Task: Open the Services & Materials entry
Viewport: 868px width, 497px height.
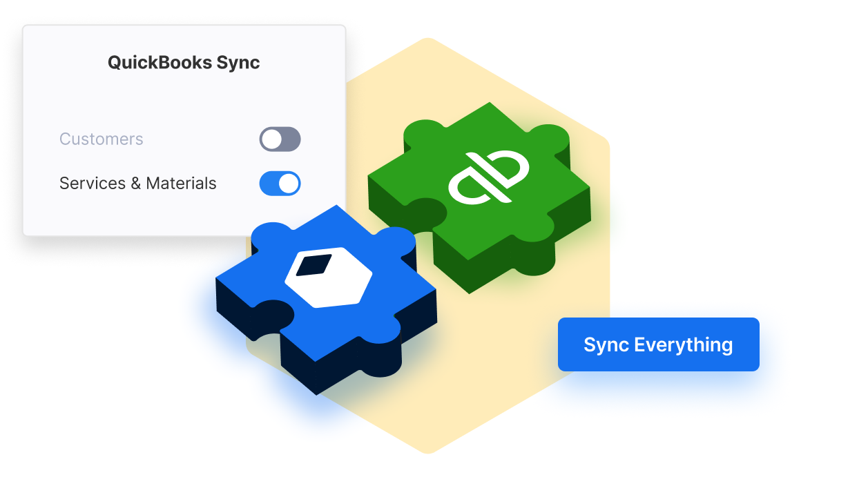Action: coord(137,183)
